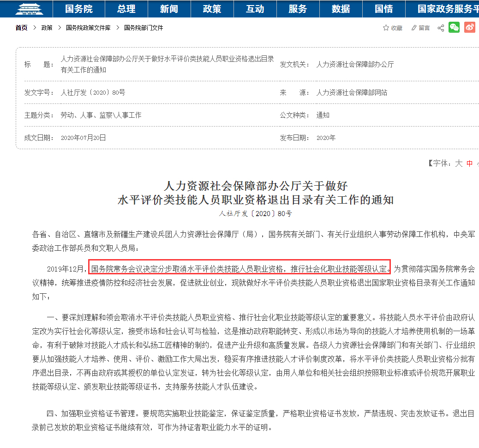Open the 国情 menu
Viewport: 479px width, 448px height.
[x=384, y=9]
